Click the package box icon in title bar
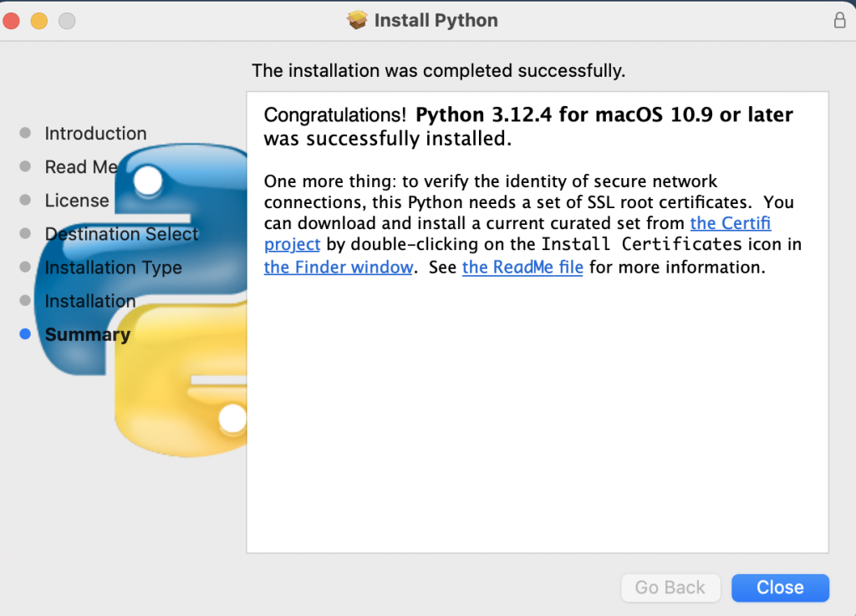Viewport: 856px width, 616px height. (358, 20)
